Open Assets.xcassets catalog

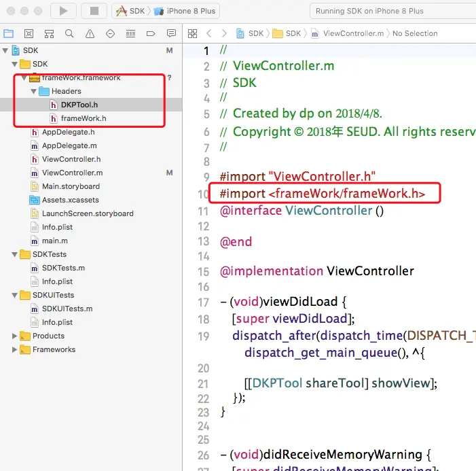71,200
